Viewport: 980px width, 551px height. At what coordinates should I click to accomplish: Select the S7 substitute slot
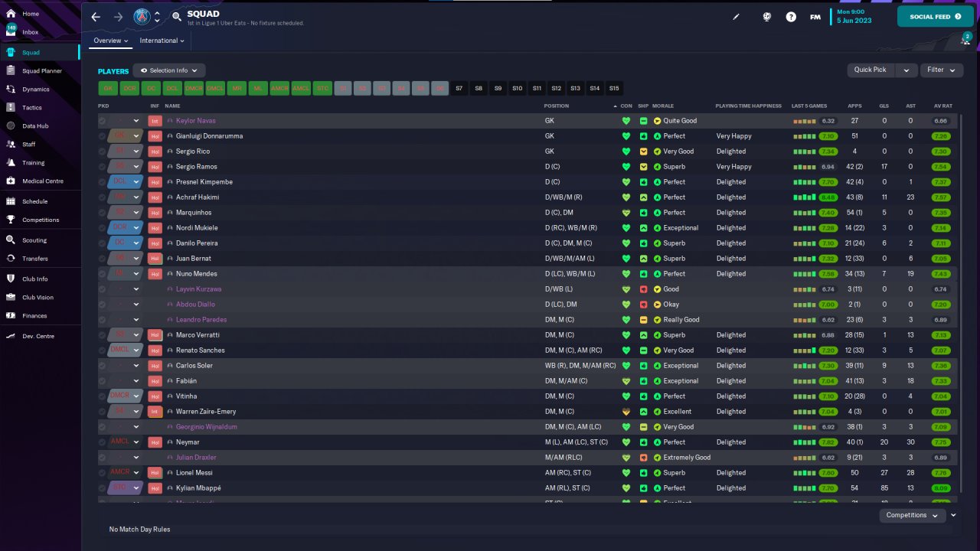(x=459, y=88)
